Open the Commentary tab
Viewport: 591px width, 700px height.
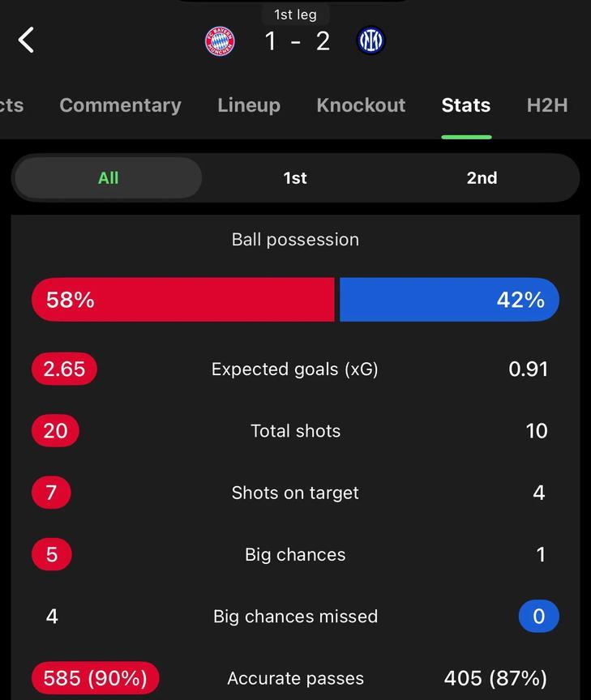[x=120, y=105]
